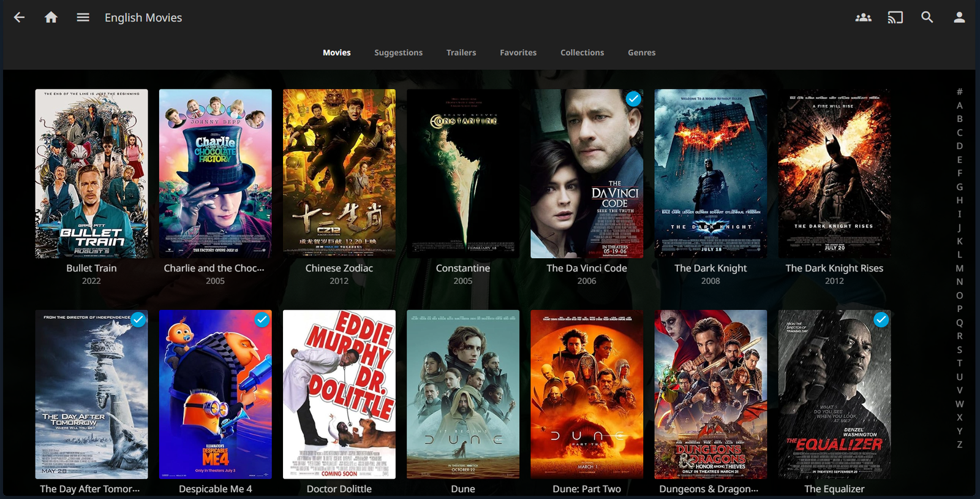Jump to letter Z in alphabet picker
This screenshot has width=980, height=499.
tap(960, 444)
